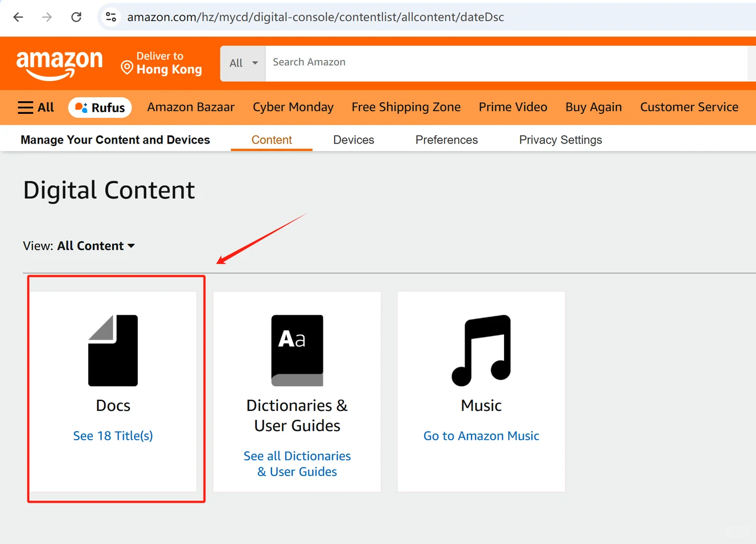Open the Rufus assistant

click(100, 107)
